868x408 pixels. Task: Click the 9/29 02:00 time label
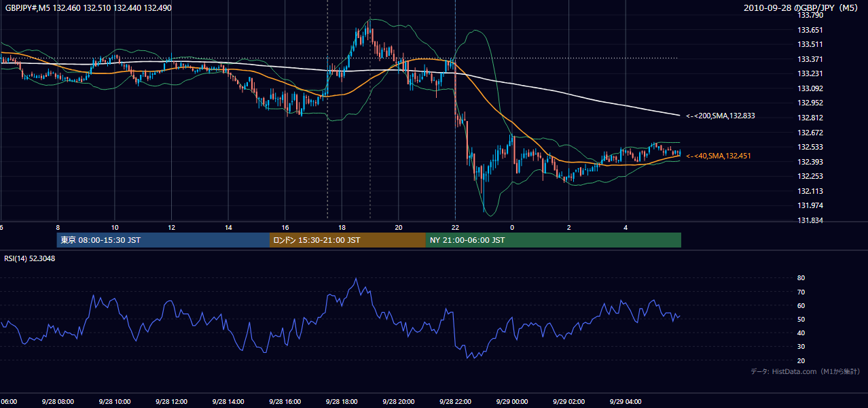pyautogui.click(x=569, y=401)
